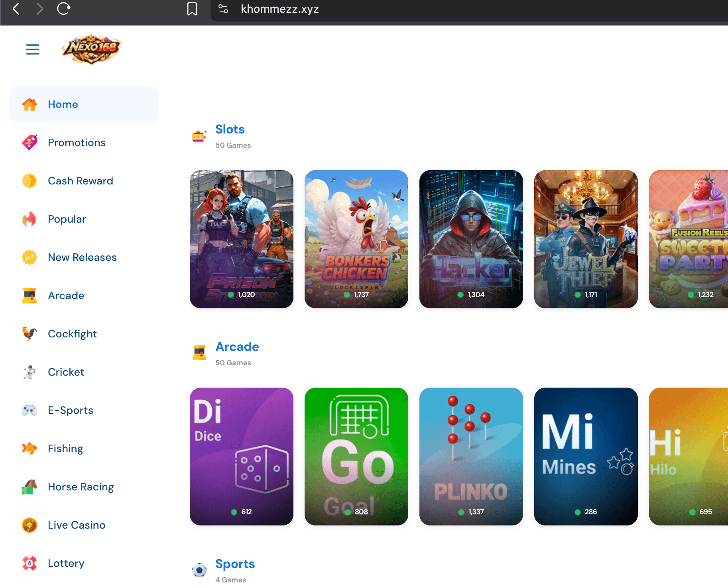Click the "4 Games" text under Sports

click(231, 580)
